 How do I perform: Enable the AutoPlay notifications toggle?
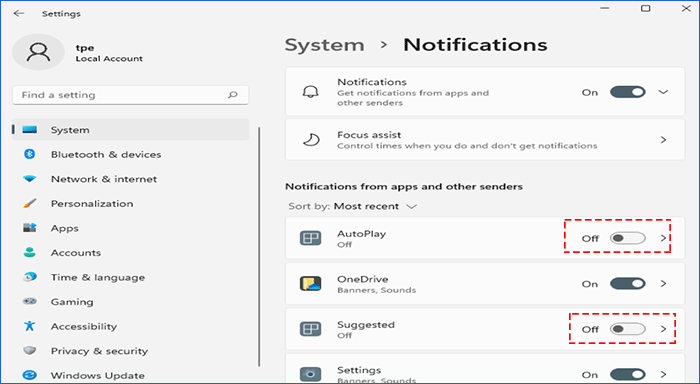(x=628, y=238)
